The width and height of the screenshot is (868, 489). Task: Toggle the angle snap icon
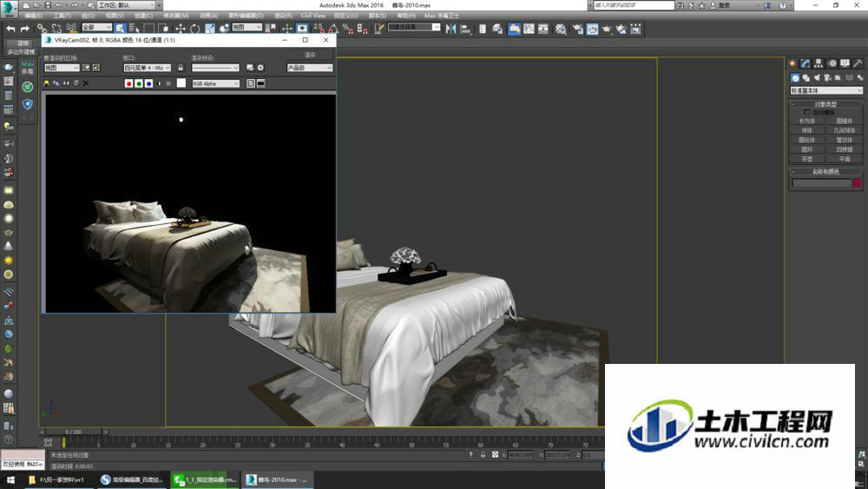coord(332,29)
